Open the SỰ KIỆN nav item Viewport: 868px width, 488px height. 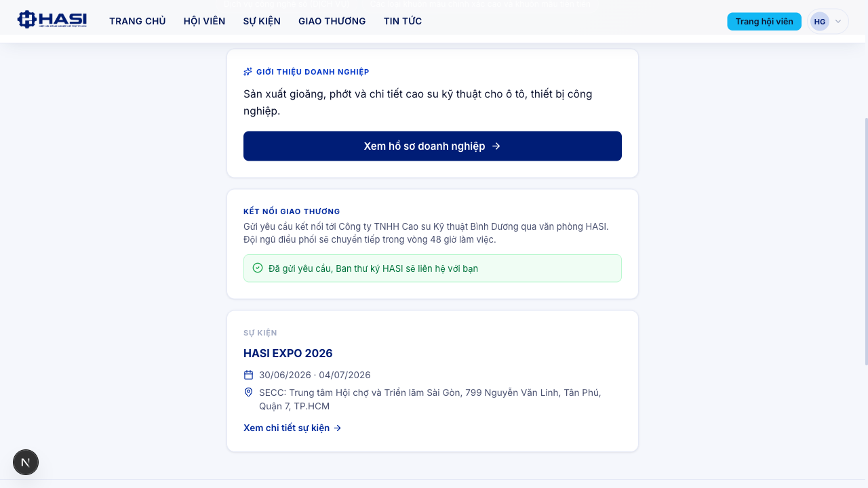point(262,21)
